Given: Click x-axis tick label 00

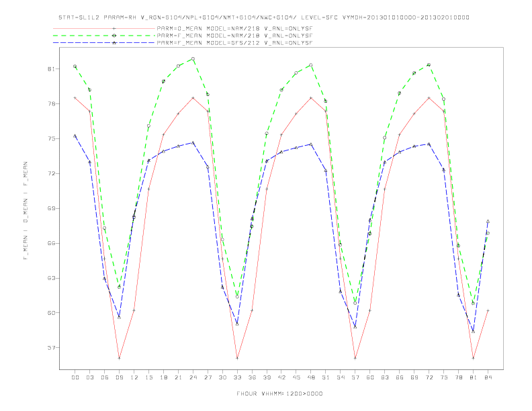Looking at the screenshot, I should (75, 377).
